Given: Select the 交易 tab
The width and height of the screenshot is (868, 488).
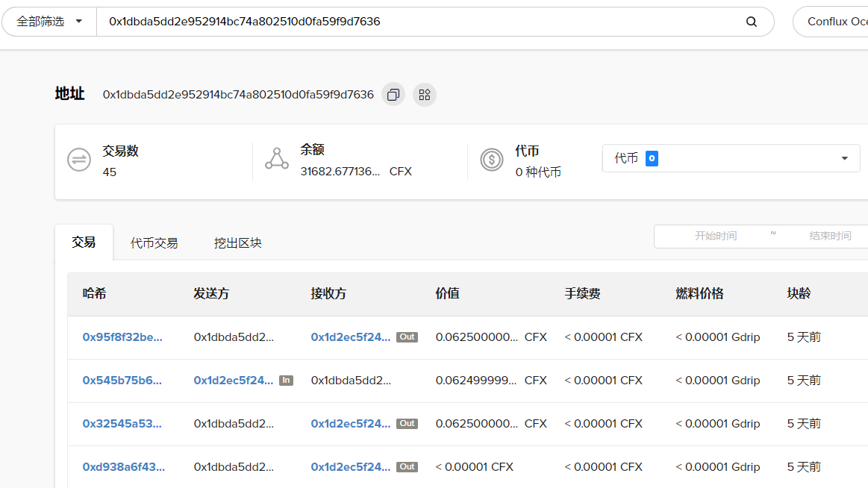Looking at the screenshot, I should (84, 242).
